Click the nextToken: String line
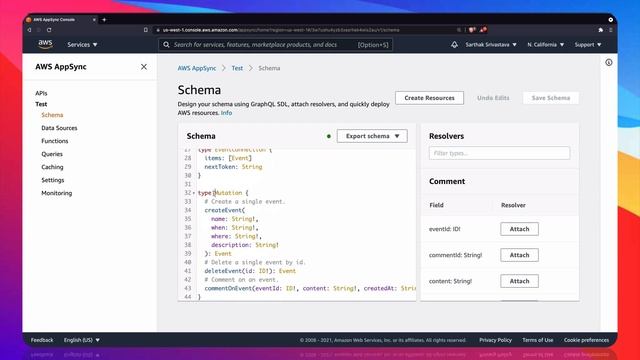This screenshot has height=360, width=640. [x=233, y=167]
